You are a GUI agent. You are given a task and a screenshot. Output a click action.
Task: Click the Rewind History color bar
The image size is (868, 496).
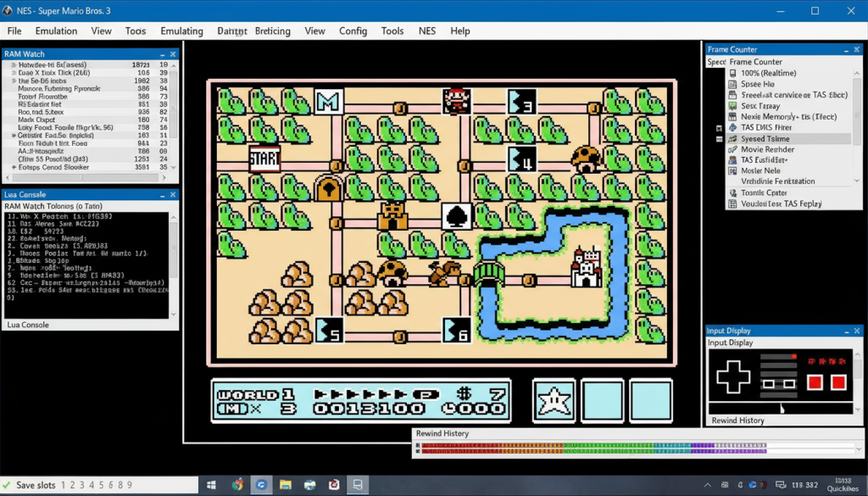[x=594, y=449]
